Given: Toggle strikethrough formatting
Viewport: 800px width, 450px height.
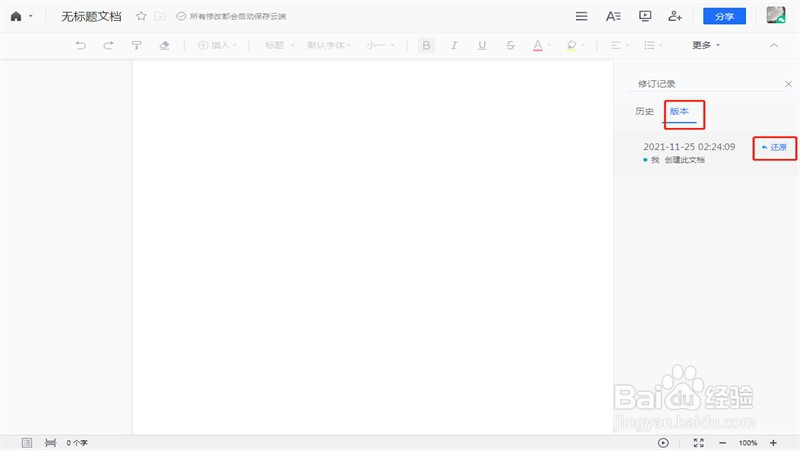Looking at the screenshot, I should pyautogui.click(x=510, y=45).
